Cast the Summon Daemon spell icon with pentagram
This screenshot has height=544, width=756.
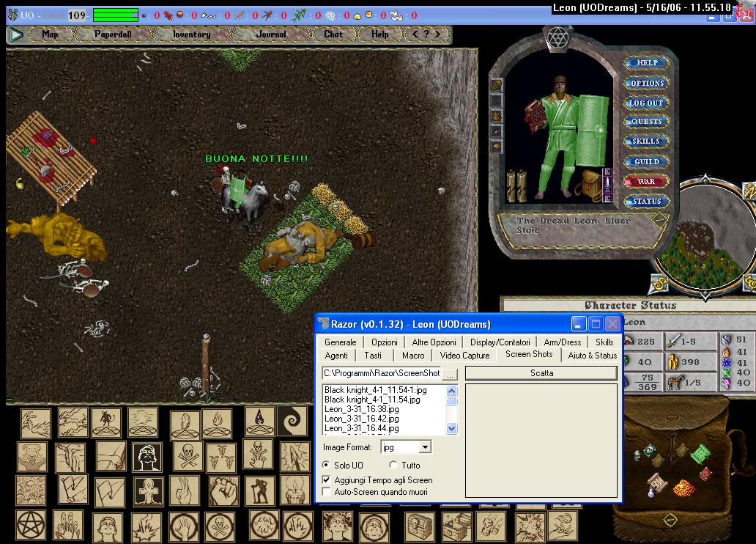(x=106, y=422)
